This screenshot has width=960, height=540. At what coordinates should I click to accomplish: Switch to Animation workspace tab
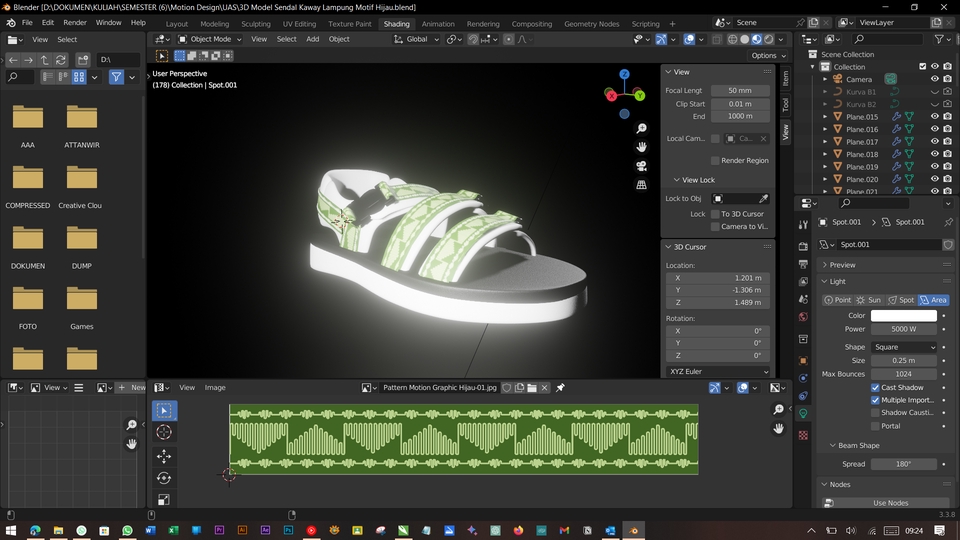click(x=438, y=24)
